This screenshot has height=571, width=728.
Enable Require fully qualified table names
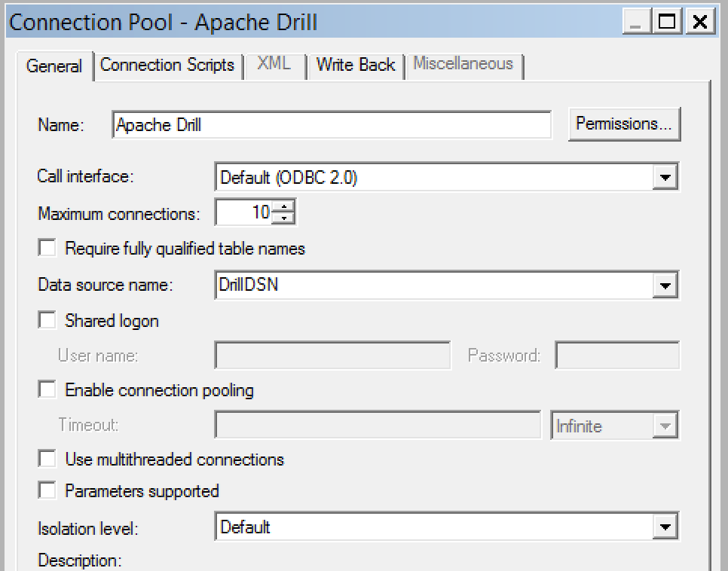[47, 248]
